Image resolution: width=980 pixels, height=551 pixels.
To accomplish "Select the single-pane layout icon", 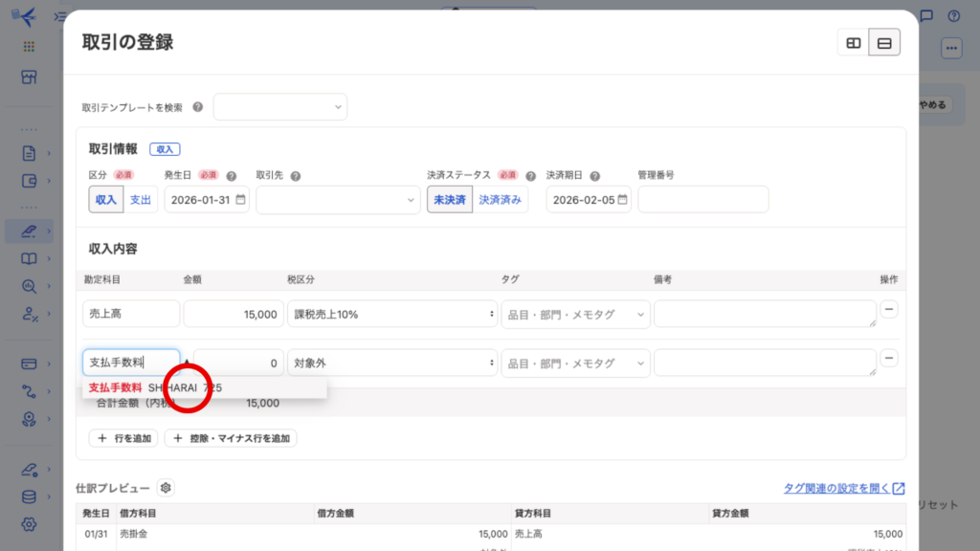I will pyautogui.click(x=884, y=43).
